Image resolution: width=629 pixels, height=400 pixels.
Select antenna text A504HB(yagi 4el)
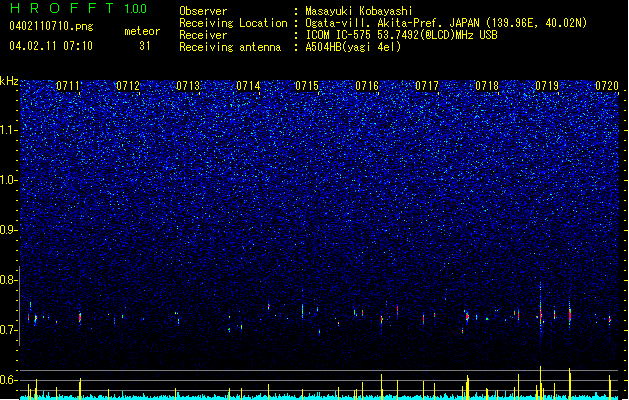(353, 47)
